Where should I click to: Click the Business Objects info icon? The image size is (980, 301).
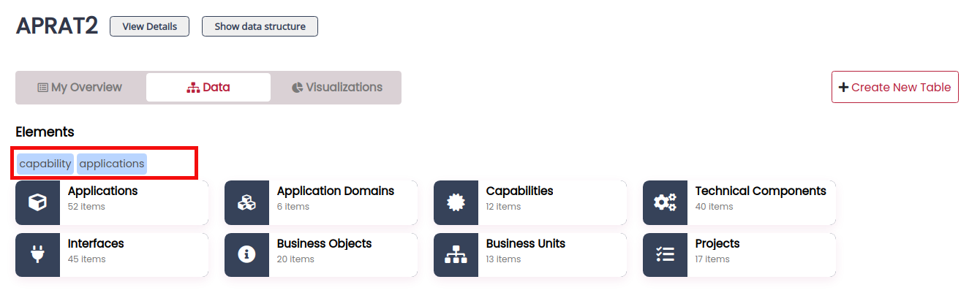pos(246,255)
